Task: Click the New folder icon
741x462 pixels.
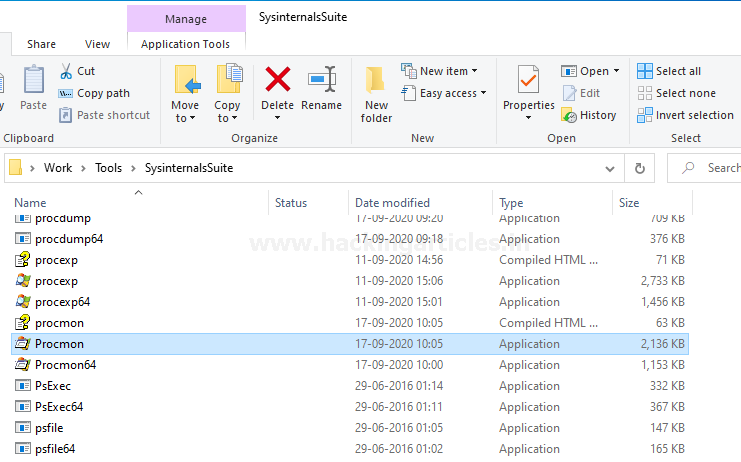Action: [x=375, y=79]
